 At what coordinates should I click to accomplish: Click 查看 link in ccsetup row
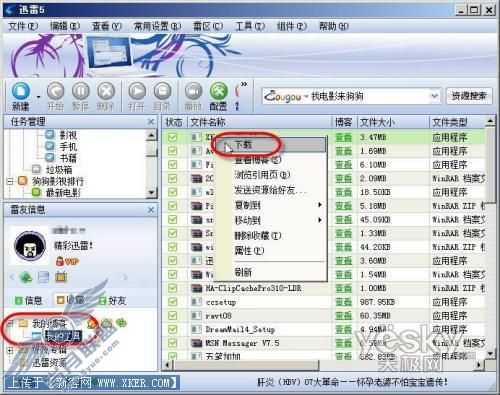(x=343, y=302)
